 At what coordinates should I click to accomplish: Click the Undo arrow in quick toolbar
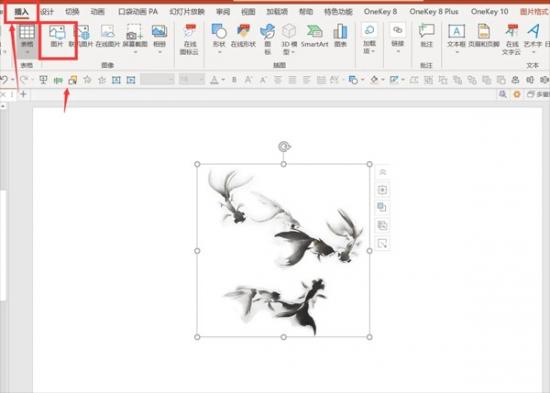pyautogui.click(x=4, y=80)
